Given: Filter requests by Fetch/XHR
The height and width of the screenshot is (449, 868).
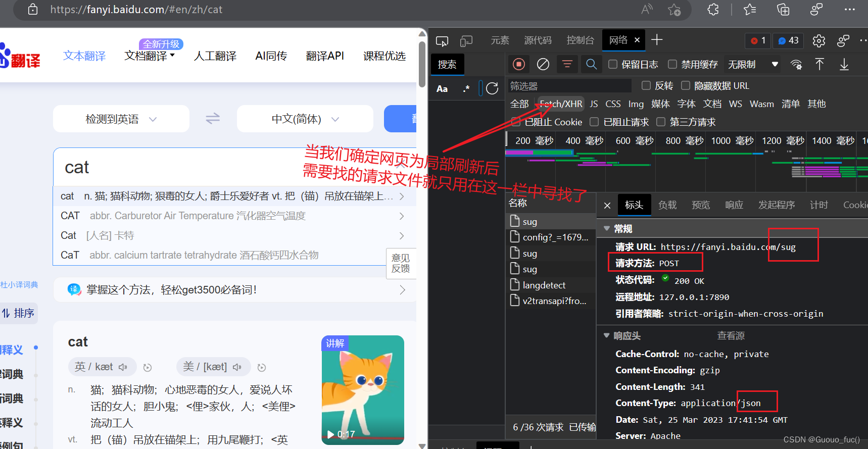Looking at the screenshot, I should (561, 104).
